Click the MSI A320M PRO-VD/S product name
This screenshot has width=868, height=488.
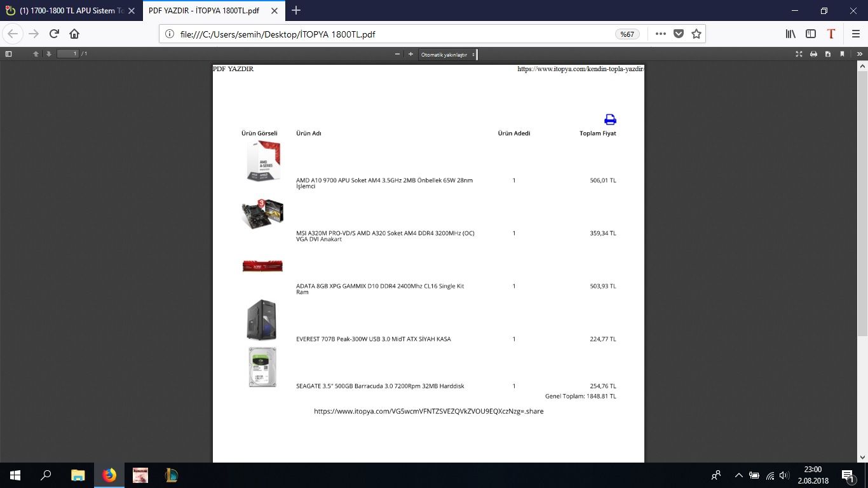pos(385,236)
